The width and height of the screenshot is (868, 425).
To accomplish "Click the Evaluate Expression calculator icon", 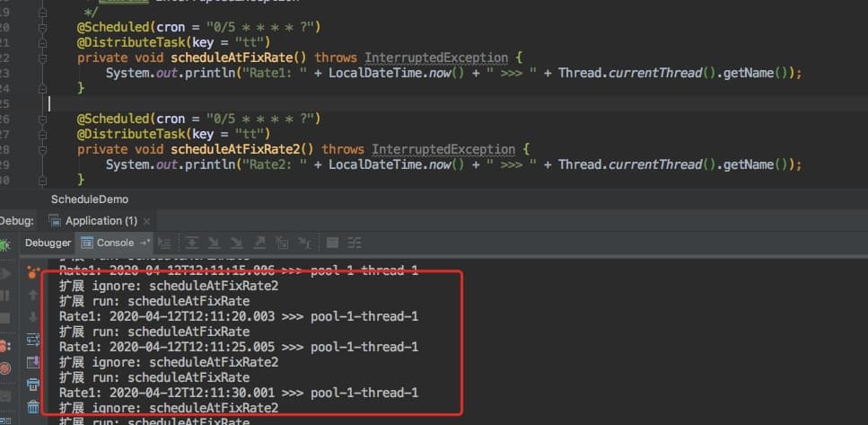I will point(332,243).
